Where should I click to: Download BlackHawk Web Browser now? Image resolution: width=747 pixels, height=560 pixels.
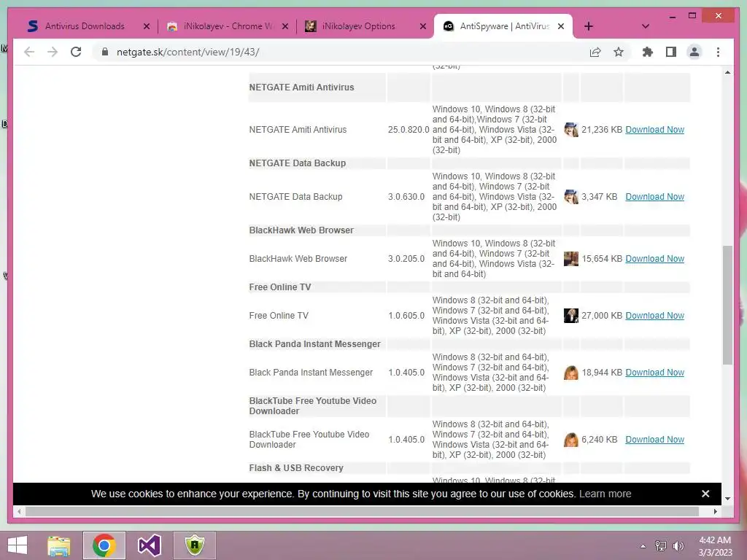[654, 259]
